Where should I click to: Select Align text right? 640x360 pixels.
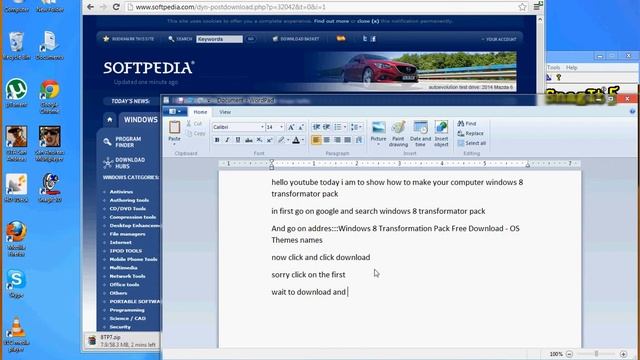tap(337, 140)
